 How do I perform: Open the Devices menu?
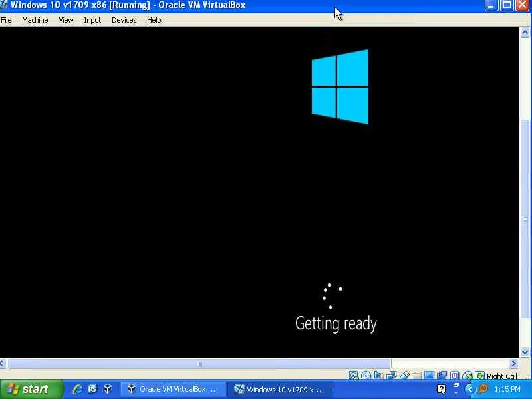tap(124, 20)
